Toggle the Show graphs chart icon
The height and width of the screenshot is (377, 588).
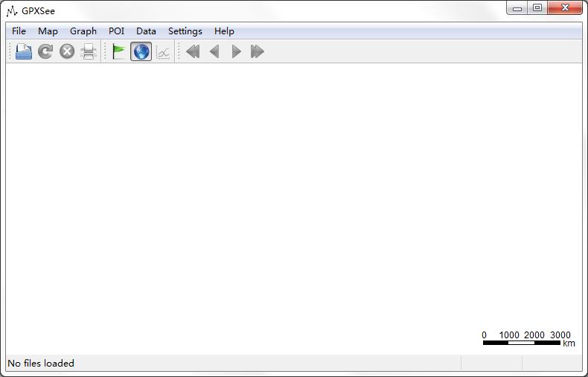pyautogui.click(x=163, y=52)
